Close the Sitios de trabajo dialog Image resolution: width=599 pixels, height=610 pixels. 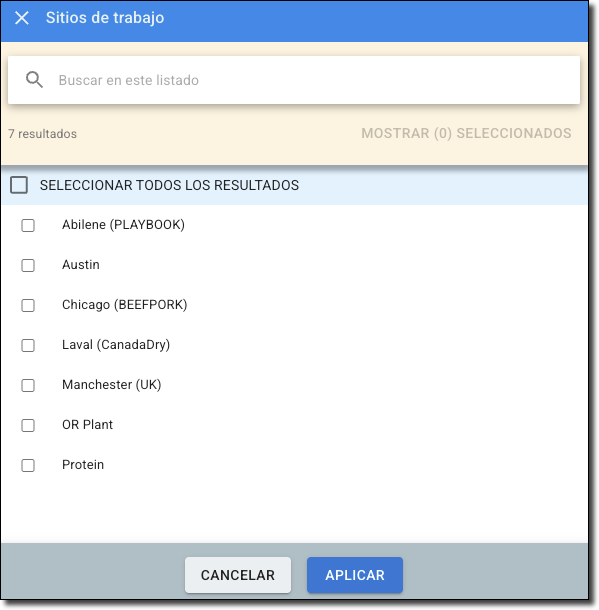22,18
